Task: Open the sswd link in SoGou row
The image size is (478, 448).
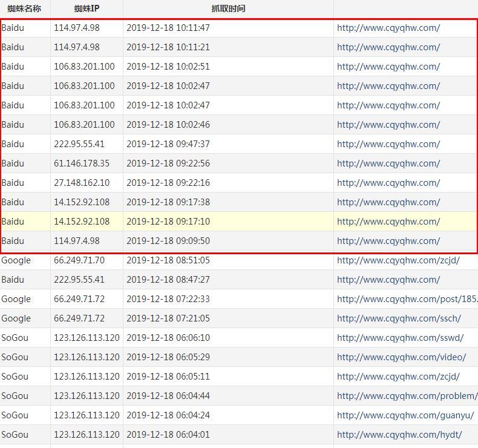Action: click(401, 338)
